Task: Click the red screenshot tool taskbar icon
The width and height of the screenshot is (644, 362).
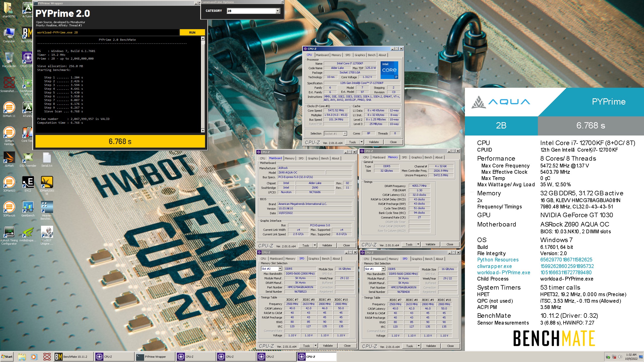Action: point(47,357)
